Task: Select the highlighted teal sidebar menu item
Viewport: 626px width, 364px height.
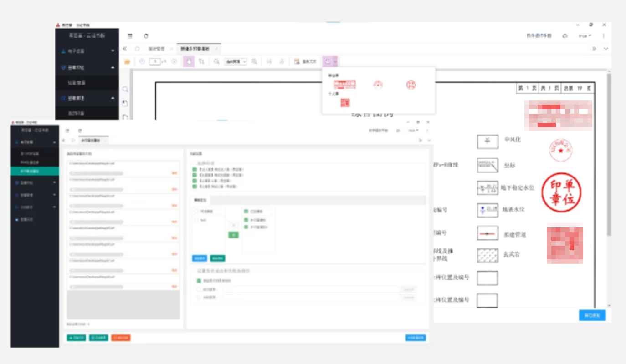Action: [35, 172]
